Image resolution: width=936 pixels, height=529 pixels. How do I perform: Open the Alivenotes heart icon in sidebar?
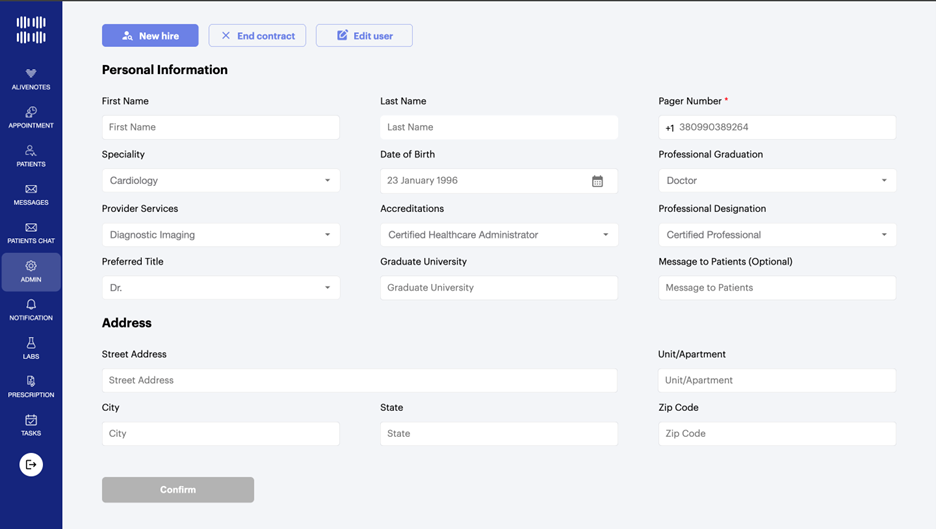(x=31, y=74)
